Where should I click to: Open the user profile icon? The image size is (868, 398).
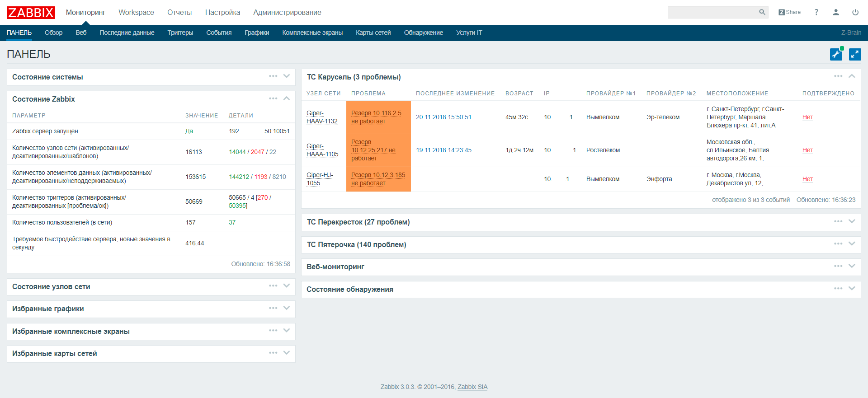[836, 12]
